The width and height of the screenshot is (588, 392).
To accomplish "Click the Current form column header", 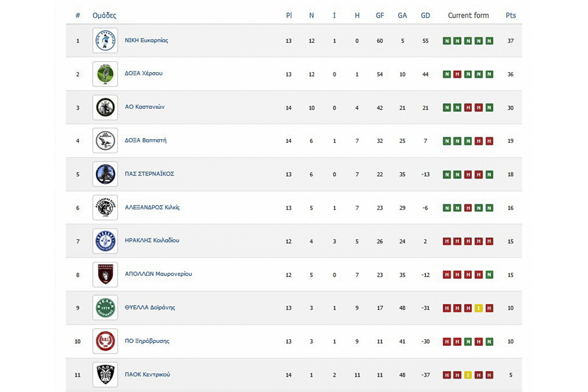I will [468, 16].
